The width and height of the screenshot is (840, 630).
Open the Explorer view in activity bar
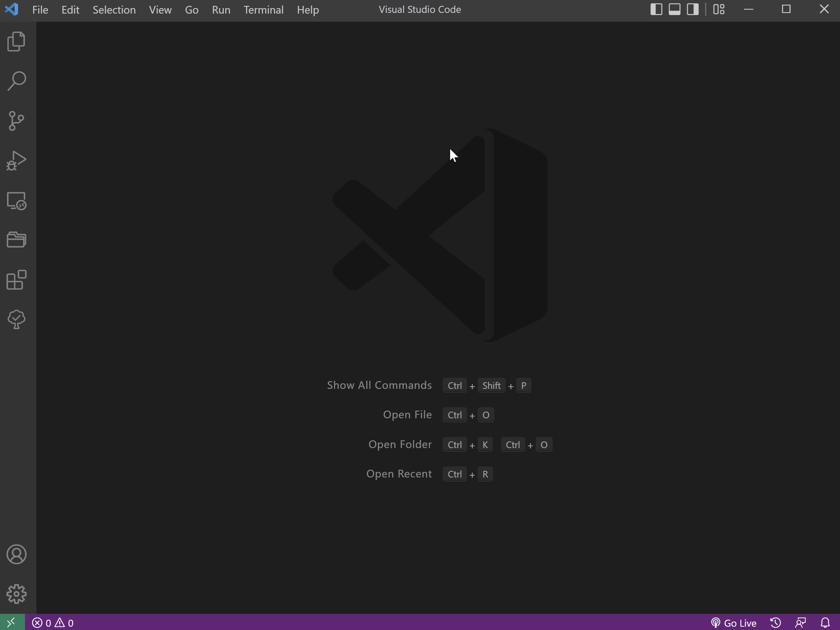pyautogui.click(x=16, y=41)
